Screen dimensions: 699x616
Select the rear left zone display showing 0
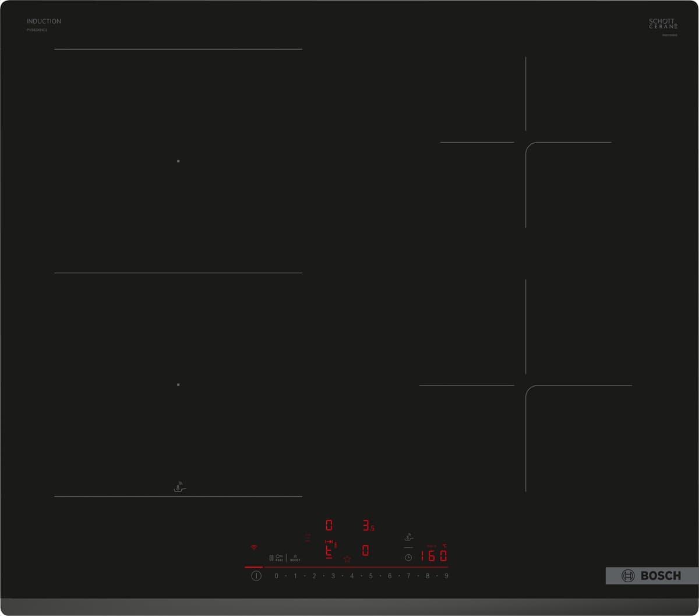pos(329,526)
